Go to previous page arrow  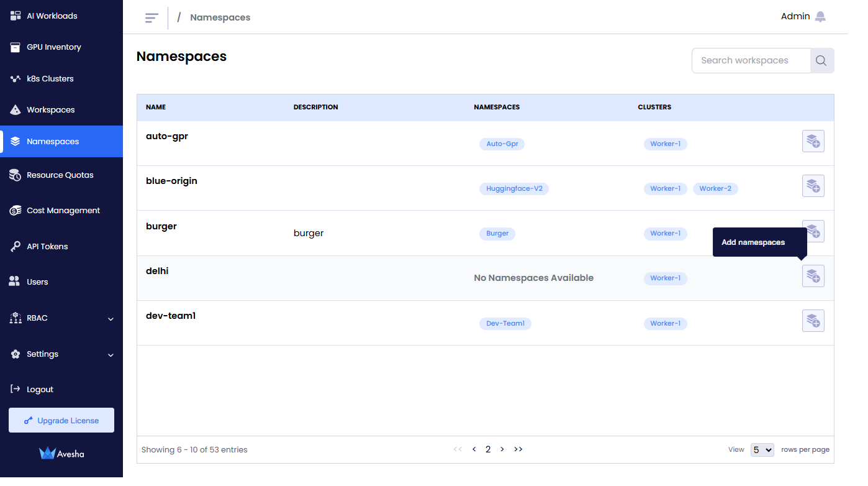pos(474,449)
